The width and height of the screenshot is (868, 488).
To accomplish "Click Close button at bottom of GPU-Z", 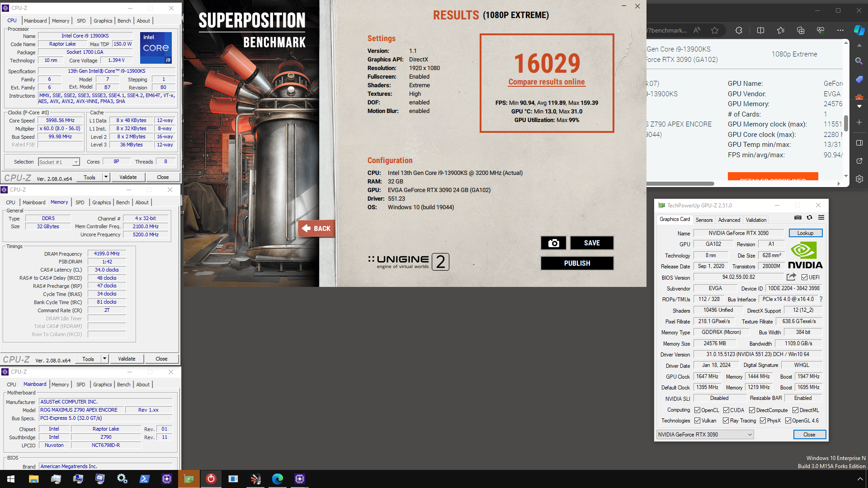I will [x=809, y=435].
